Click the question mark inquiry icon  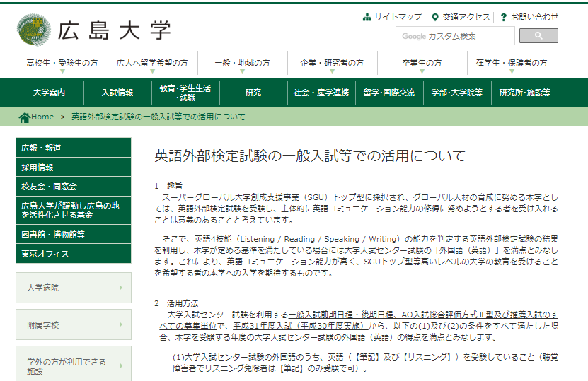[503, 17]
